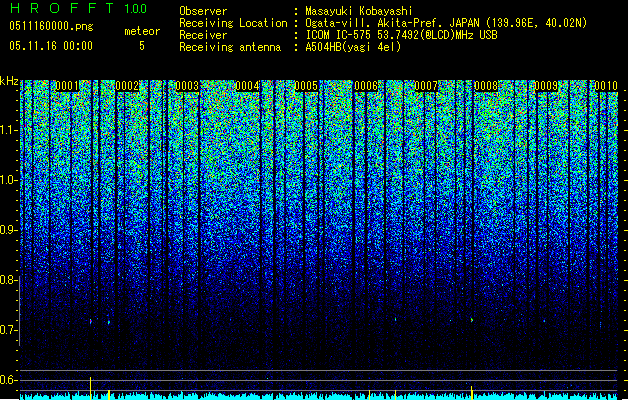The height and width of the screenshot is (400, 629).
Task: Click the 'Observer' field label
Action: [x=203, y=11]
